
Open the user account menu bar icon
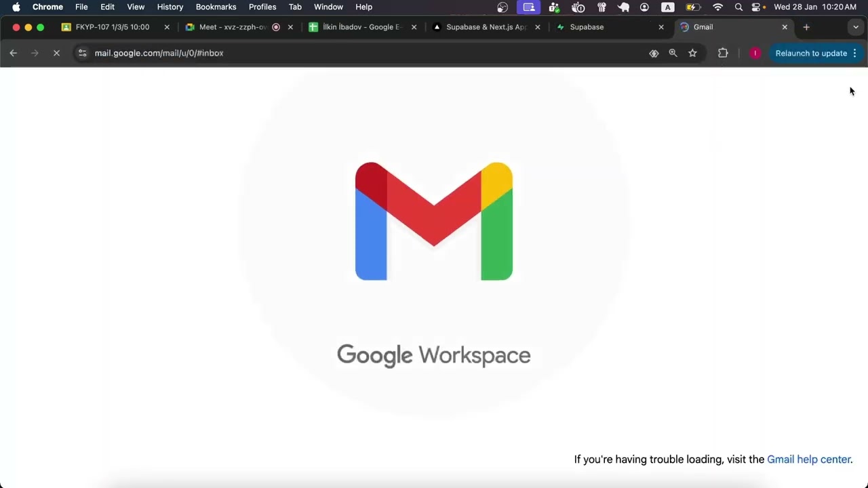click(644, 7)
